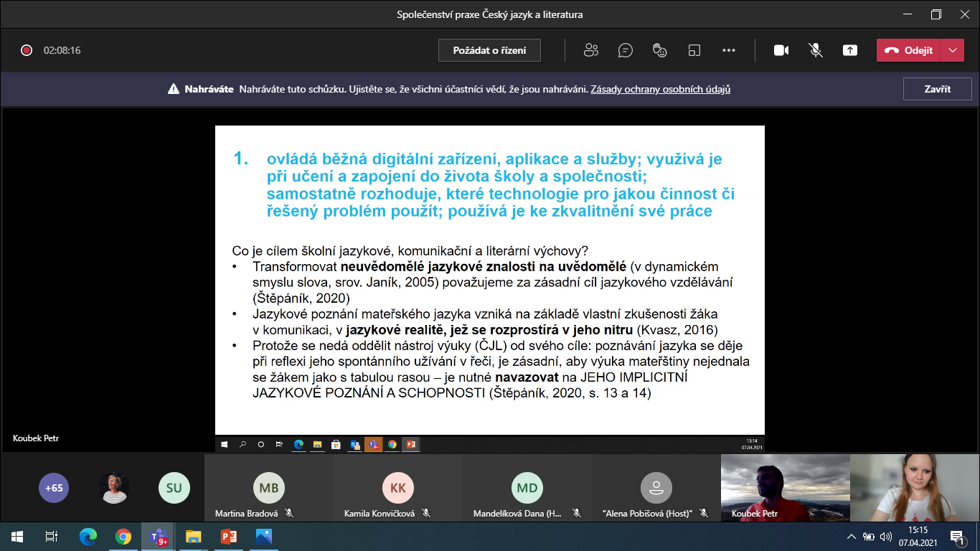Open the meeting chat conversation

tap(626, 50)
